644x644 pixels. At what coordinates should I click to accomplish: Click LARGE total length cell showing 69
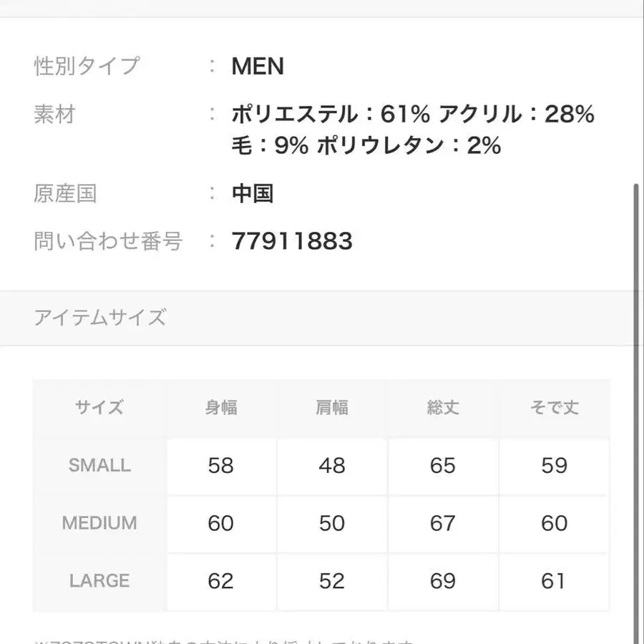coord(443,581)
